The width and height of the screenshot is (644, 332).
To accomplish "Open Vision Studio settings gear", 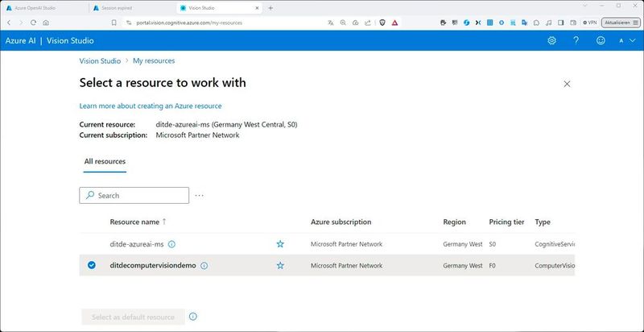I will [552, 40].
